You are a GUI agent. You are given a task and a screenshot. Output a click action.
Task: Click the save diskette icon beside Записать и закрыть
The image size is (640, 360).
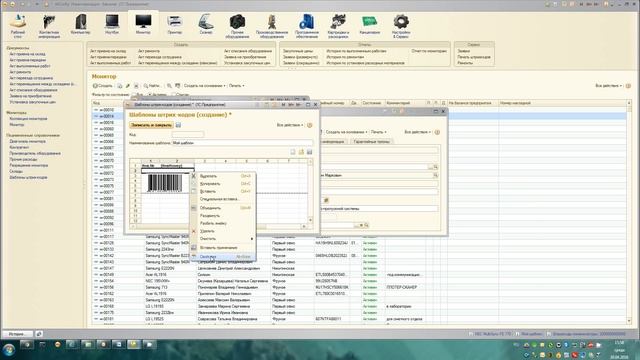click(x=178, y=125)
